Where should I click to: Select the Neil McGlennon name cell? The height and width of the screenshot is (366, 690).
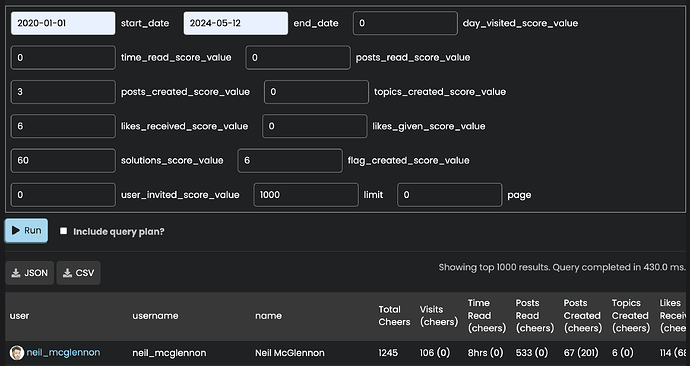[x=290, y=353]
